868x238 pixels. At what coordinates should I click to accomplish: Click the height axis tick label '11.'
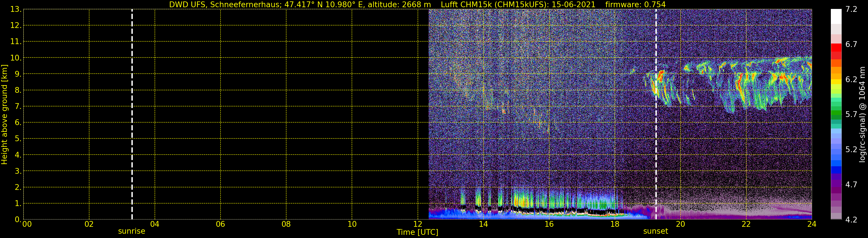click(16, 42)
